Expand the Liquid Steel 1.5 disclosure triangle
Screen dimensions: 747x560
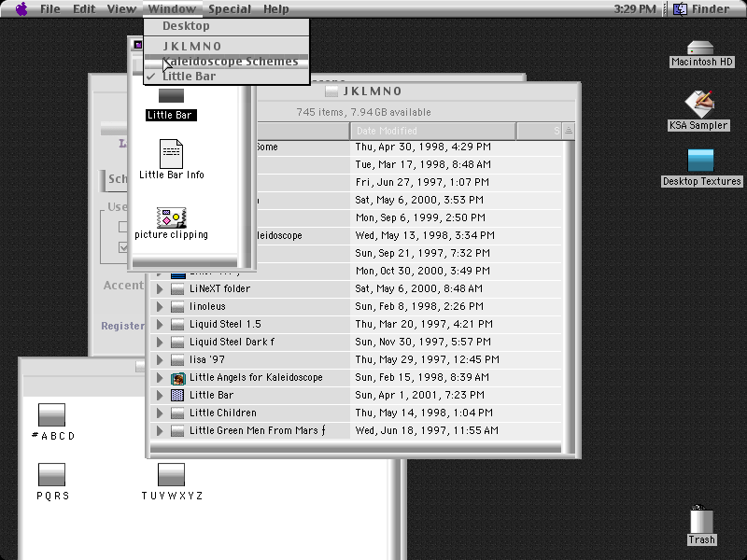pyautogui.click(x=160, y=324)
